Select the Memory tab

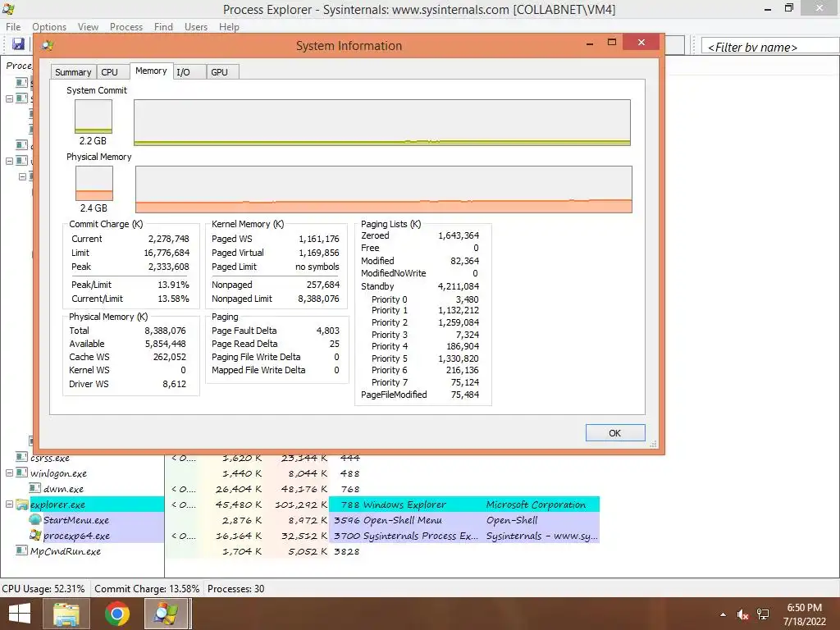tap(151, 71)
